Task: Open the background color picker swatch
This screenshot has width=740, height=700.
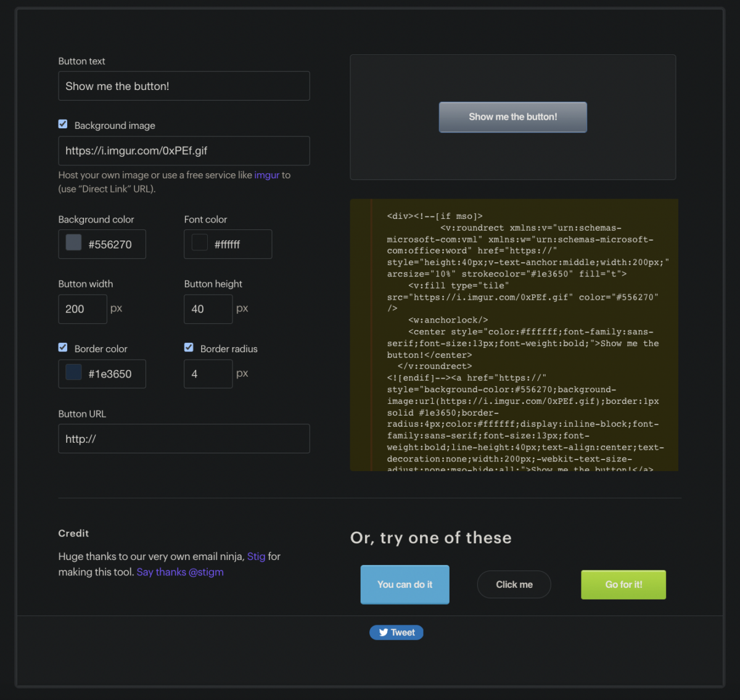Action: [x=73, y=242]
